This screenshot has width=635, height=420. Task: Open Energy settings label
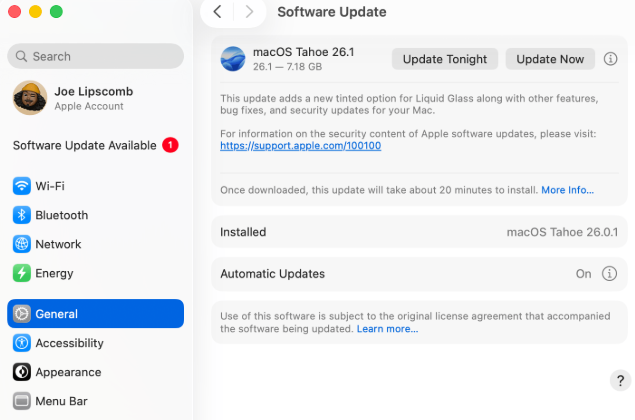[54, 273]
